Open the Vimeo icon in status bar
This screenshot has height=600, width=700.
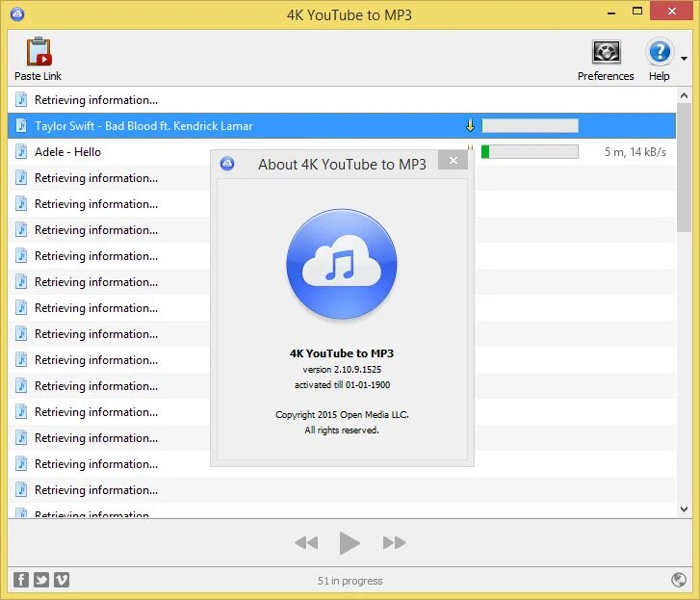click(x=62, y=580)
